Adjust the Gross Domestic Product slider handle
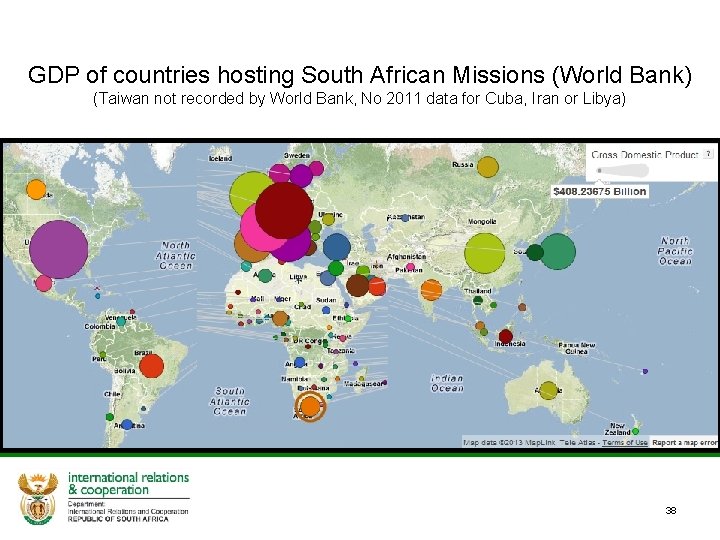Viewport: 720px width, 540px height. point(599,170)
